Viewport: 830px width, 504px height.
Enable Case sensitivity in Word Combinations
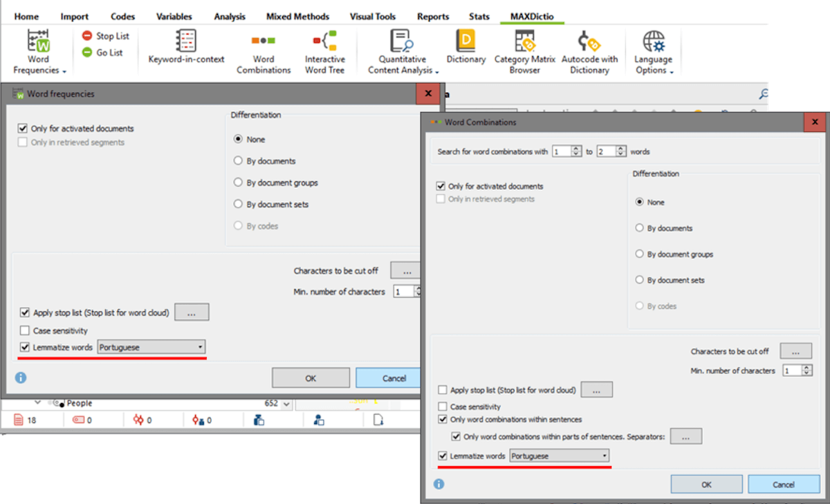click(443, 407)
